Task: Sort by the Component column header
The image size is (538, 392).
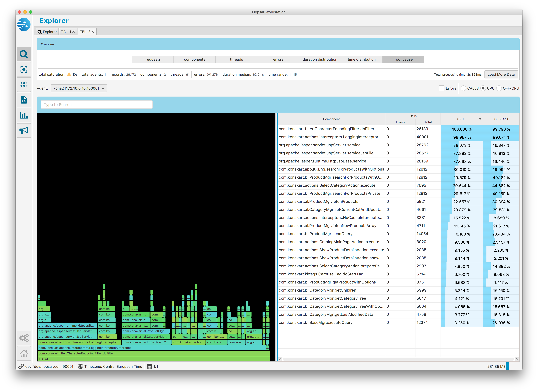Action: tap(331, 119)
